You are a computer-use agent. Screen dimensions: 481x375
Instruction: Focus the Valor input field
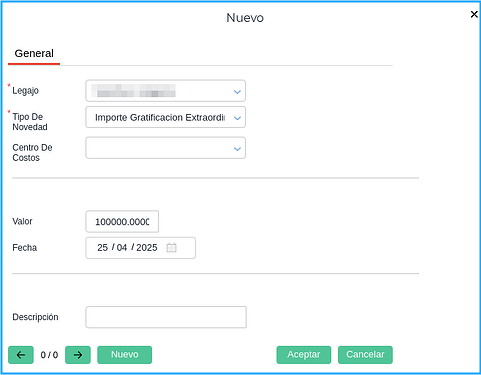(x=122, y=222)
